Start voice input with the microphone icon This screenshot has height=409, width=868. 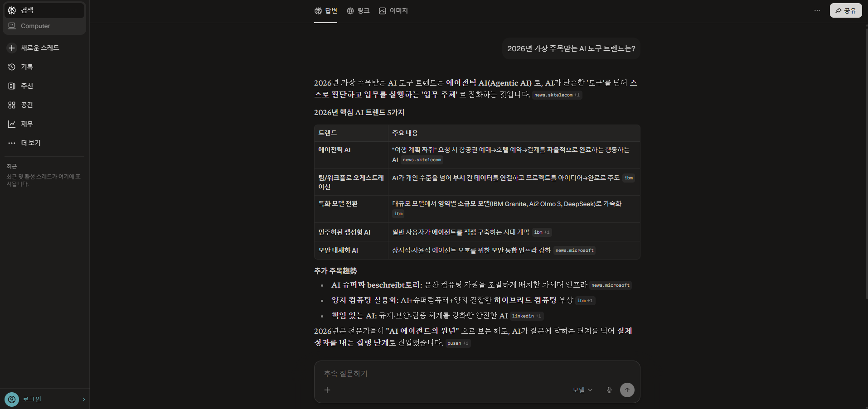[609, 390]
